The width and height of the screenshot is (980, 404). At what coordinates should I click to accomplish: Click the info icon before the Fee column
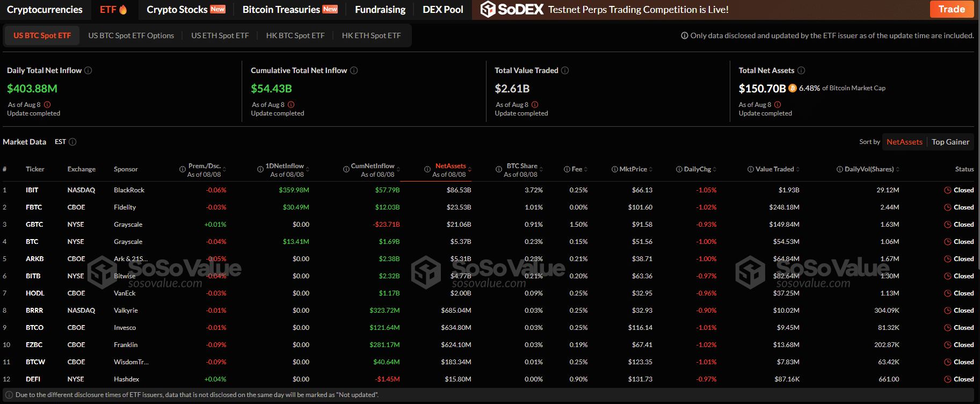(567, 169)
